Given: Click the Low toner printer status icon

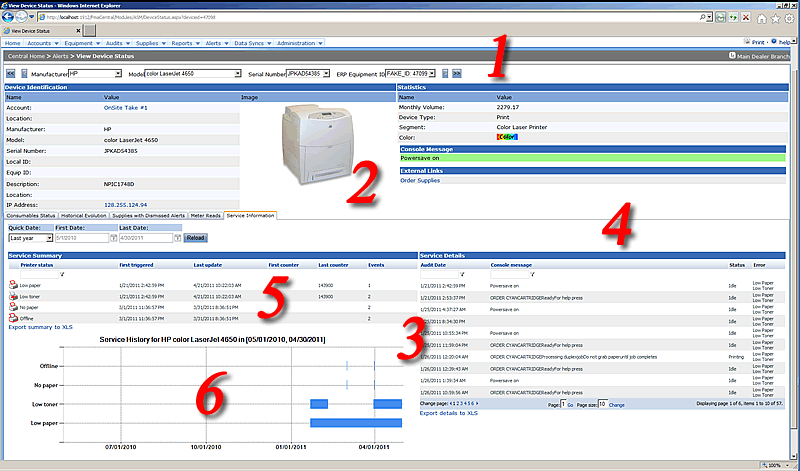Looking at the screenshot, I should coord(13,296).
